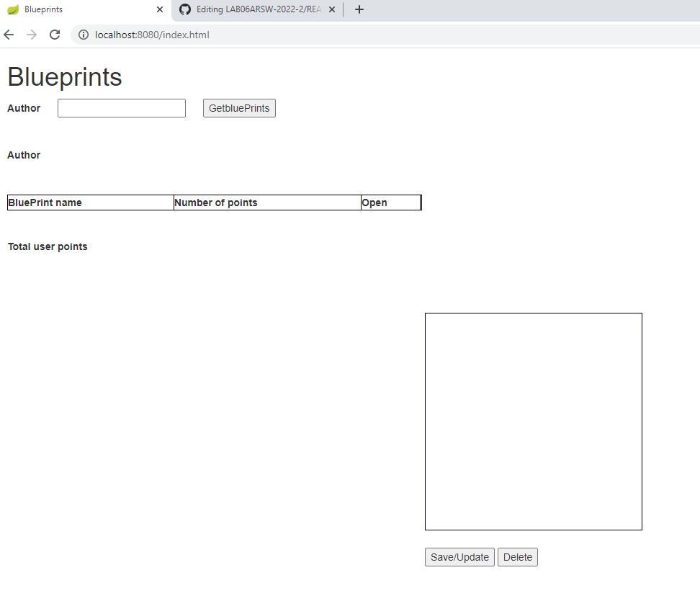Image resolution: width=700 pixels, height=614 pixels.
Task: Click the Author label beside the input
Action: click(x=24, y=108)
